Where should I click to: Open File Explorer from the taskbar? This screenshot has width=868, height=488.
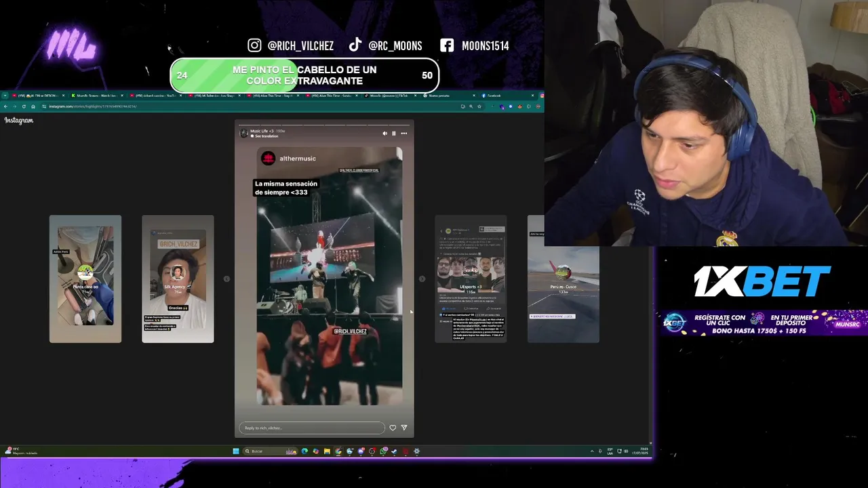(327, 451)
